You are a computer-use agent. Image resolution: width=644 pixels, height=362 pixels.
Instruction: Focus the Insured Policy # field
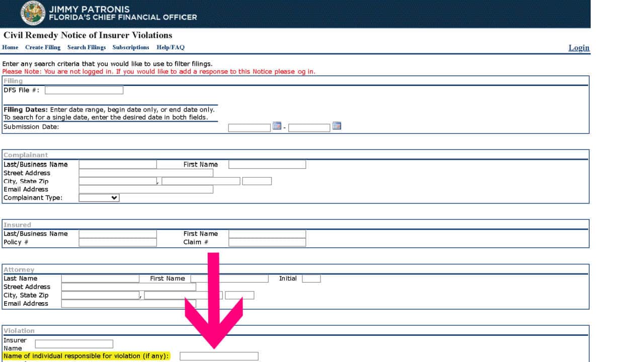(118, 242)
